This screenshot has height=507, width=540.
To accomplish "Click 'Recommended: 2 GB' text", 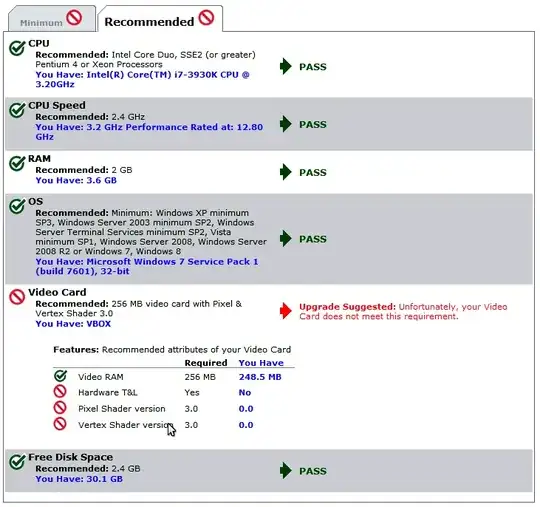I will click(x=84, y=170).
